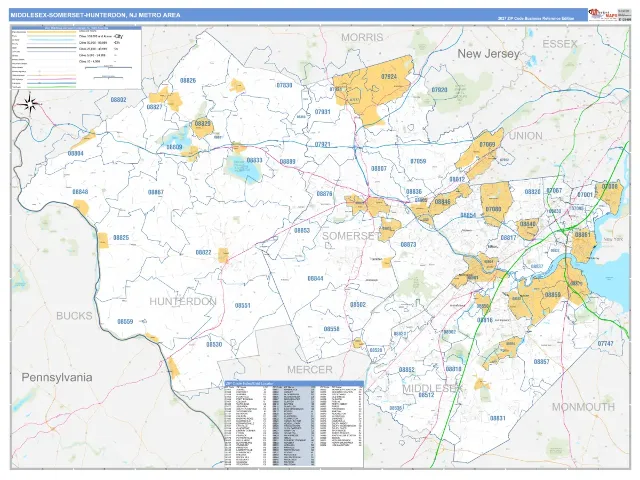This screenshot has height=480, width=640.
Task: Click ZIP code 08876
Action: 324,194
